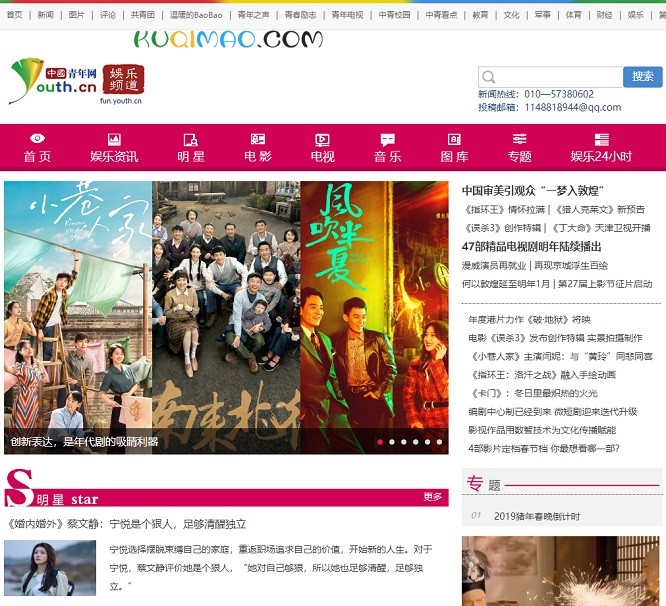The image size is (666, 606).
Task: Click 更多 in the 明星 star bar
Action: tap(432, 497)
